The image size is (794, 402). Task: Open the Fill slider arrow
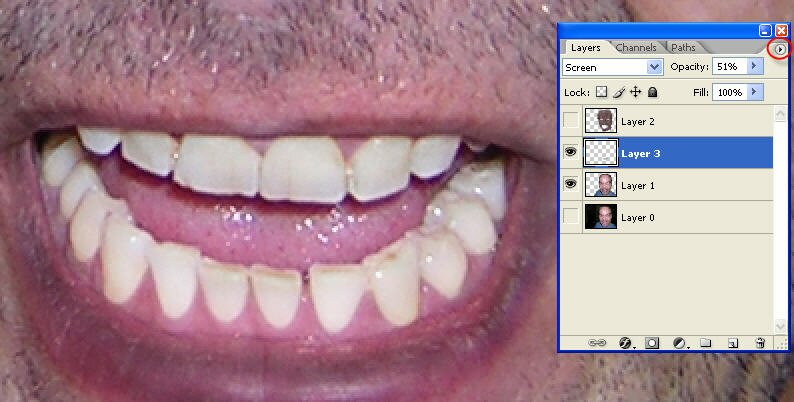click(x=756, y=92)
